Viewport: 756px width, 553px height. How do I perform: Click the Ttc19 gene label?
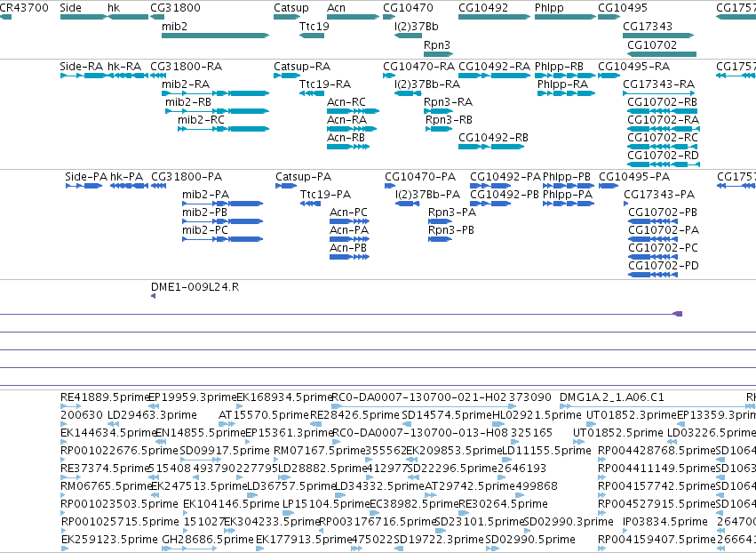pyautogui.click(x=314, y=27)
